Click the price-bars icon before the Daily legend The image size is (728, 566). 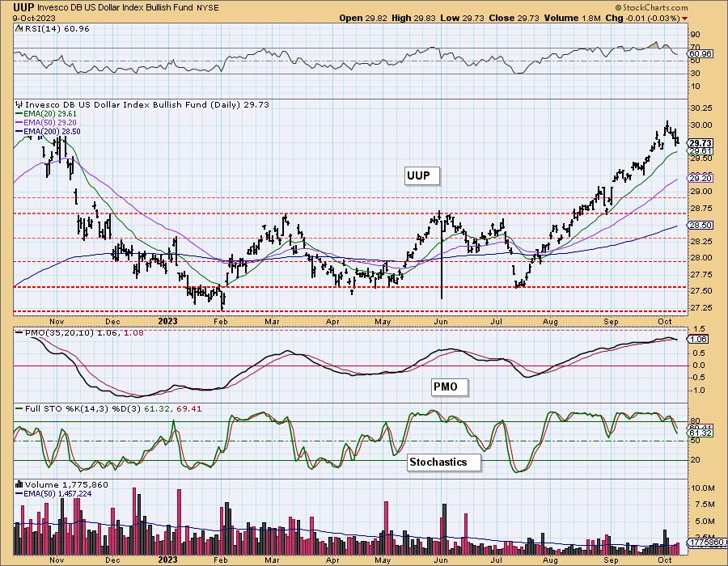(x=19, y=105)
